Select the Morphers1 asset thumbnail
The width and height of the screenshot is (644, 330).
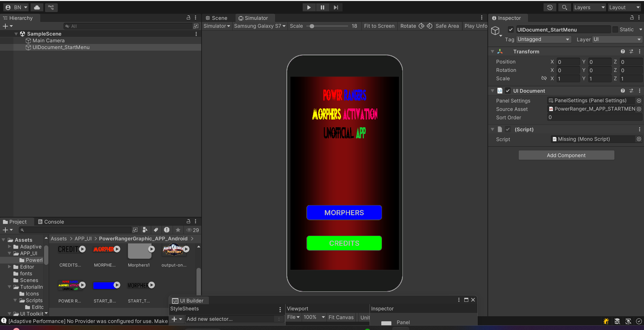click(140, 251)
